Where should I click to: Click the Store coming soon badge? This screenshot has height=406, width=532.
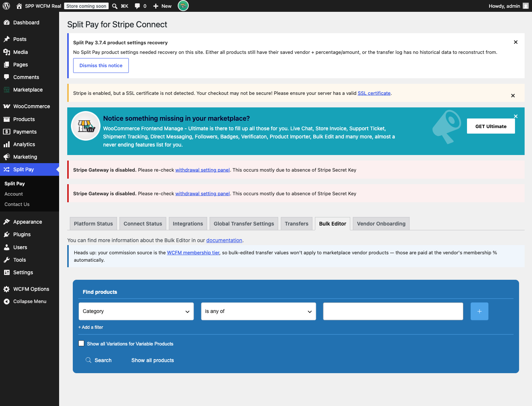(x=86, y=6)
